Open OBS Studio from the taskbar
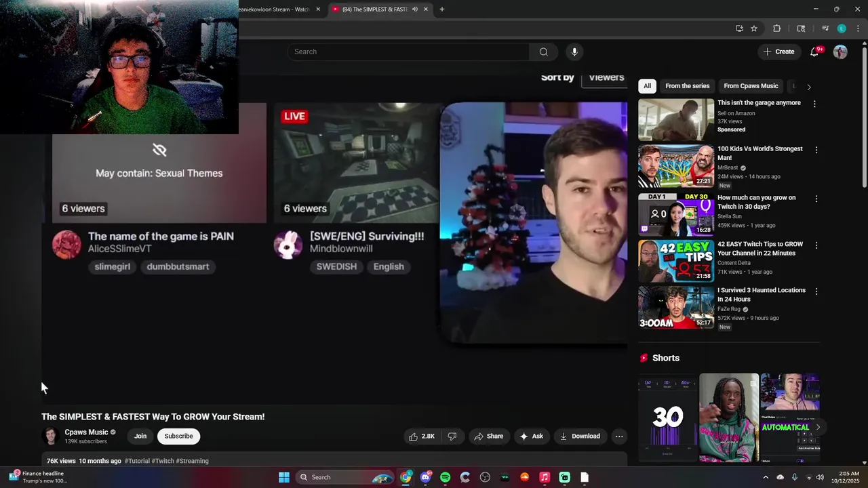The image size is (868, 488). click(x=485, y=477)
